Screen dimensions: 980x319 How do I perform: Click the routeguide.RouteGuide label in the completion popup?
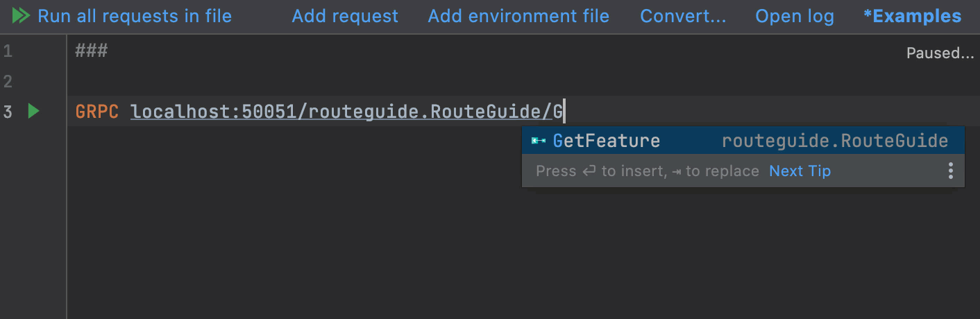click(x=834, y=141)
